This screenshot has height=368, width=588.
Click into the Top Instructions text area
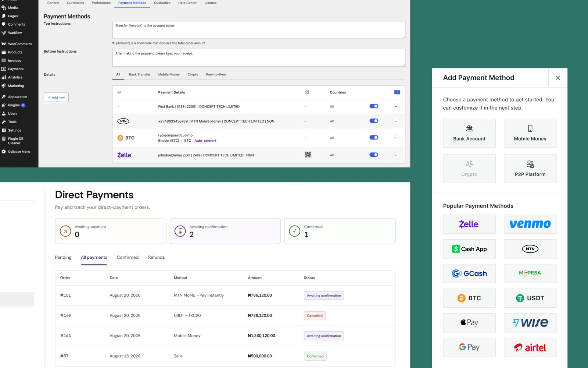tap(259, 30)
